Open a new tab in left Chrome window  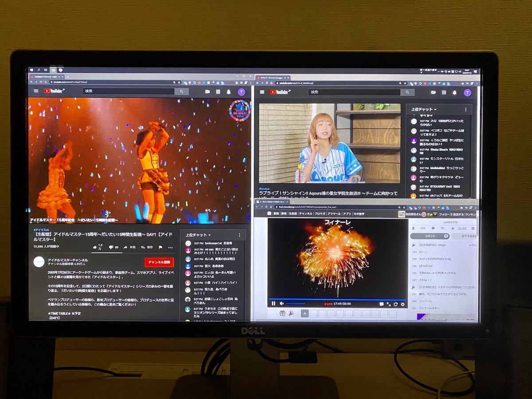[68, 76]
